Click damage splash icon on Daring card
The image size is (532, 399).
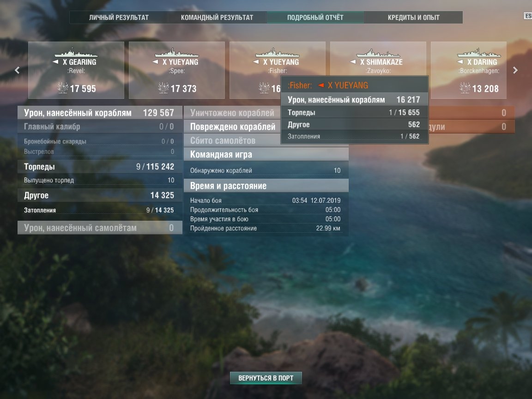[465, 88]
